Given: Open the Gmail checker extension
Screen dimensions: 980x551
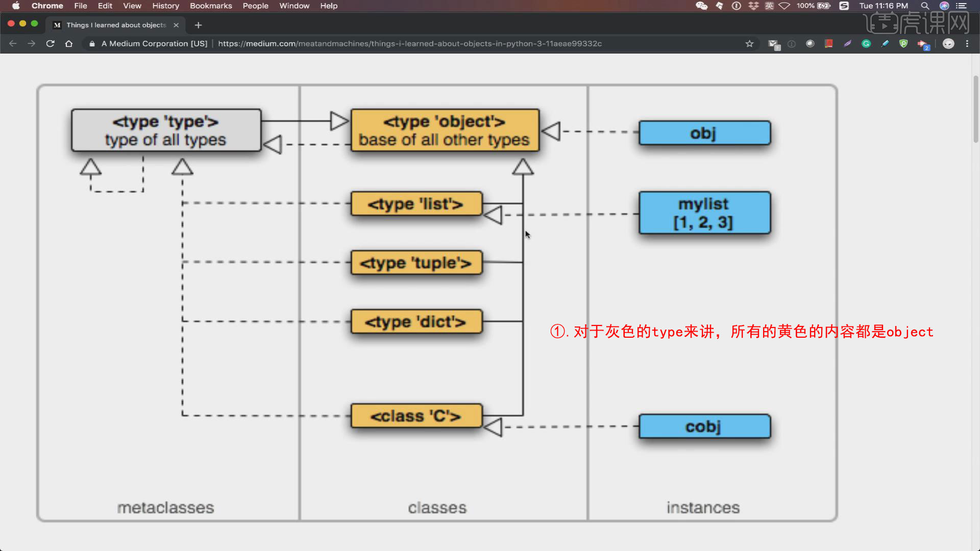Looking at the screenshot, I should pos(774,44).
